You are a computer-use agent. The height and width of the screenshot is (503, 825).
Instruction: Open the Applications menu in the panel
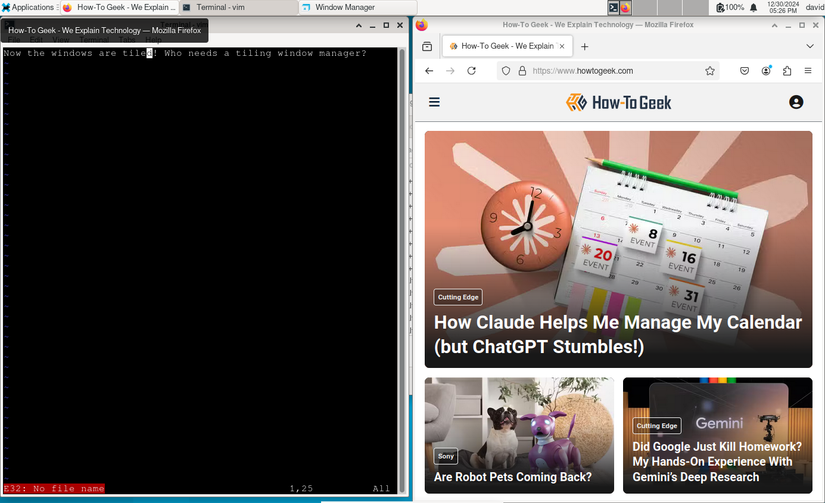pos(28,7)
